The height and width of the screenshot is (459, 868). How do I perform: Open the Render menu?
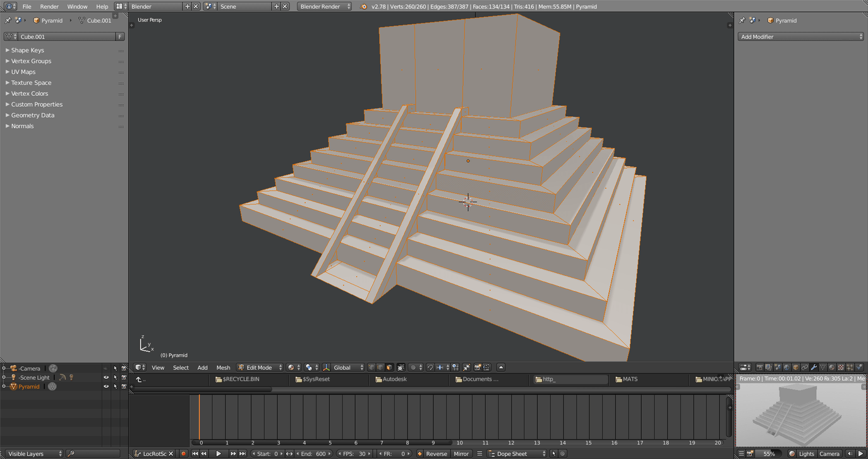(49, 6)
